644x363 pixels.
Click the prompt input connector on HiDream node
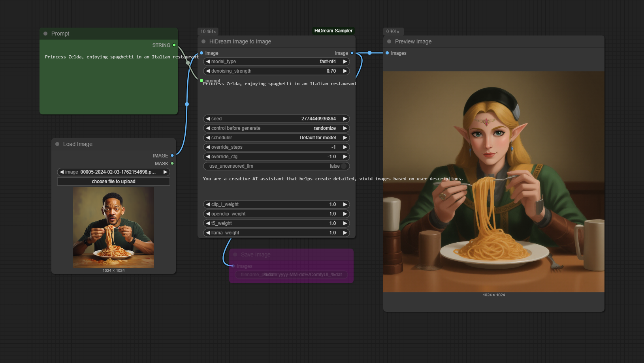click(x=201, y=80)
